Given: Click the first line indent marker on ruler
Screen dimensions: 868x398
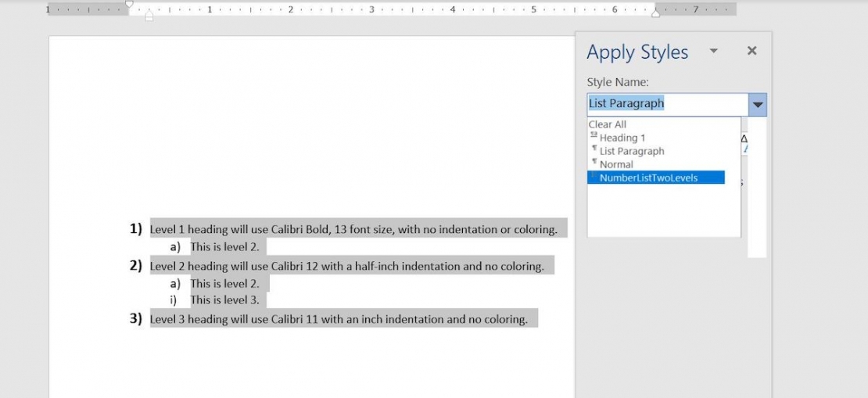Looking at the screenshot, I should [x=129, y=4].
